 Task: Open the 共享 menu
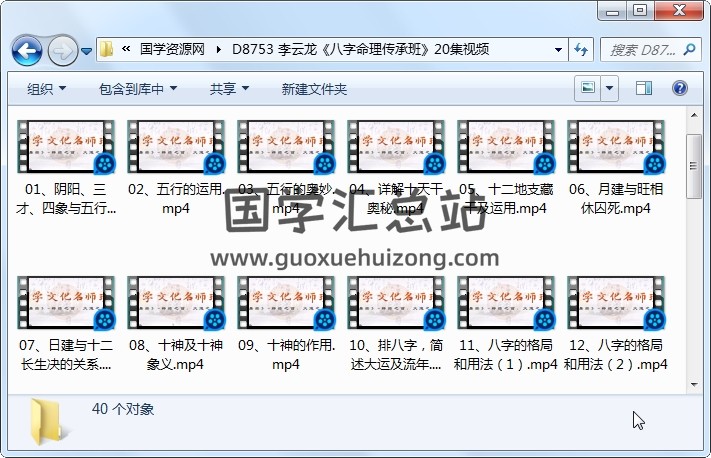pyautogui.click(x=229, y=89)
